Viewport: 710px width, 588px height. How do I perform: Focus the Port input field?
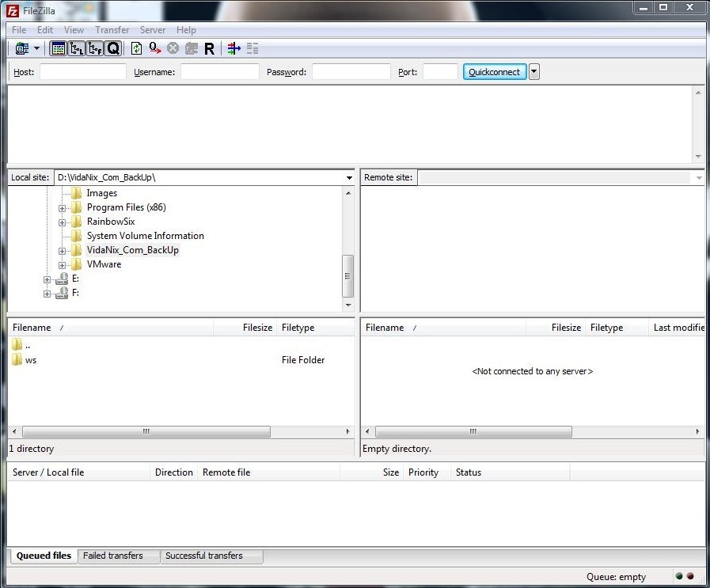click(440, 72)
